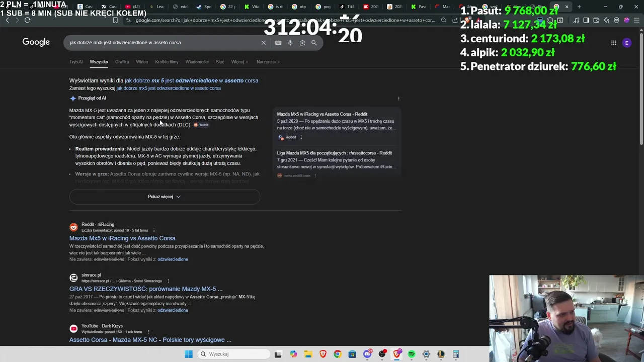Switch to the Wideo tab
The image size is (644, 362).
(x=142, y=62)
